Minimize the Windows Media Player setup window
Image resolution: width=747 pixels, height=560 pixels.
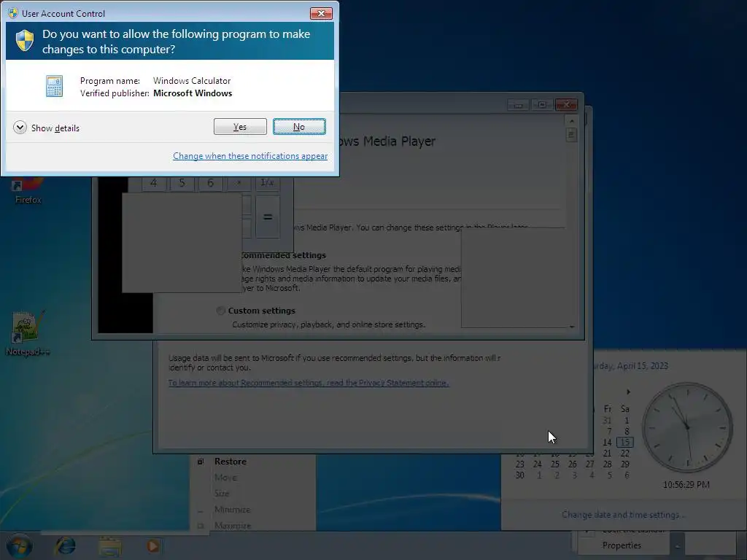(x=519, y=105)
